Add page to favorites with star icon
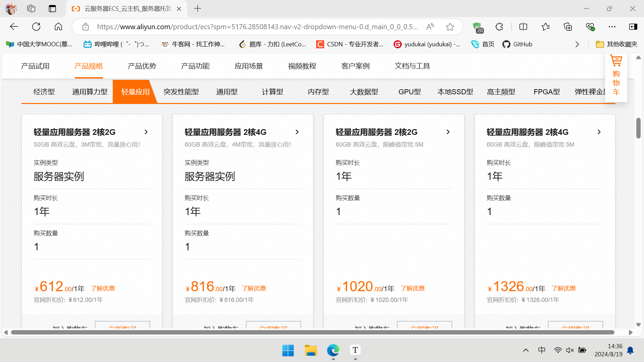Viewport: 644px width, 362px height. click(x=450, y=27)
